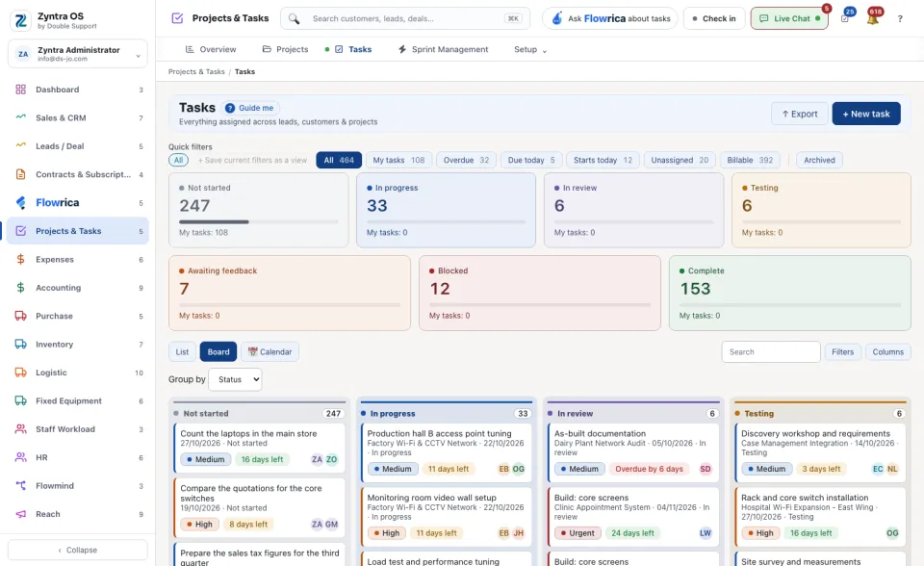Click the Expenses dollar icon
This screenshot has width=924, height=566.
tap(20, 260)
